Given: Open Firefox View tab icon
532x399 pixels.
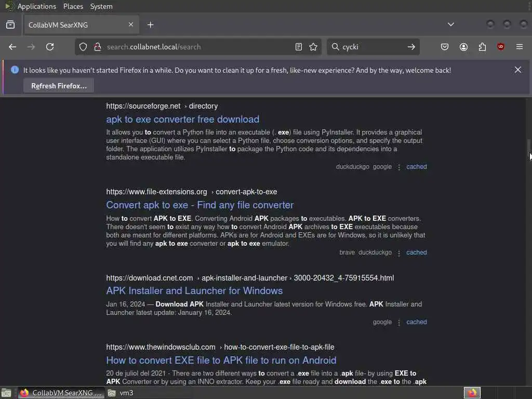Looking at the screenshot, I should pos(10,25).
